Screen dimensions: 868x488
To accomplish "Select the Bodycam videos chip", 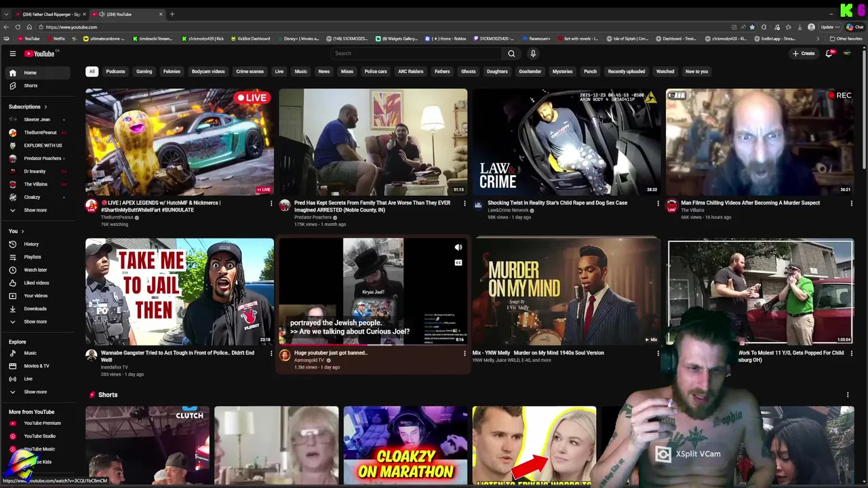I will pos(208,71).
